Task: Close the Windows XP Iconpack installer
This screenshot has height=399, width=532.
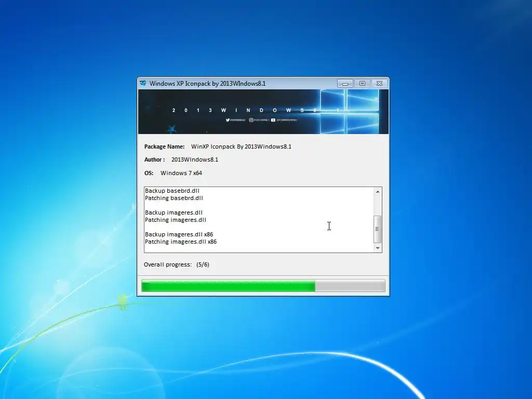Action: [x=380, y=84]
